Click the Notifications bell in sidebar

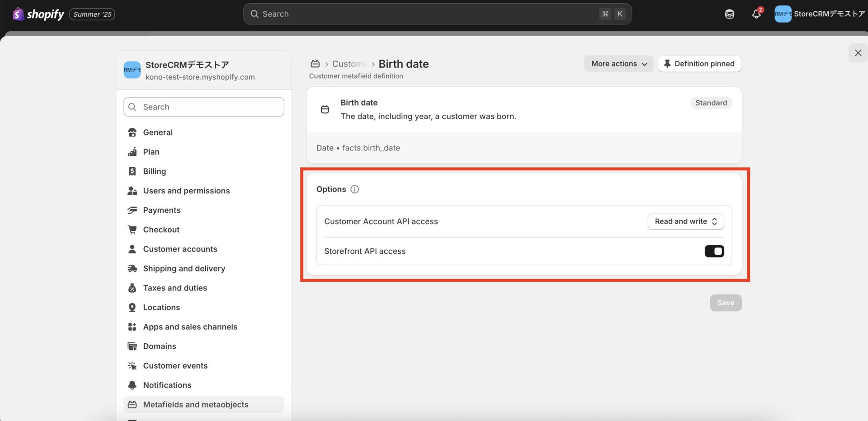(x=132, y=385)
